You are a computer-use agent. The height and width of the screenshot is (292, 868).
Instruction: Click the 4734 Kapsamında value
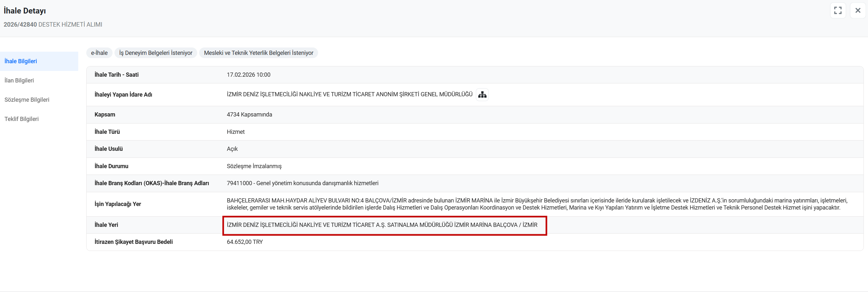click(249, 115)
